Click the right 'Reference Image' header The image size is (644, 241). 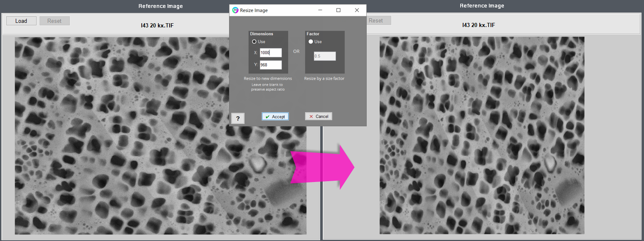[482, 6]
